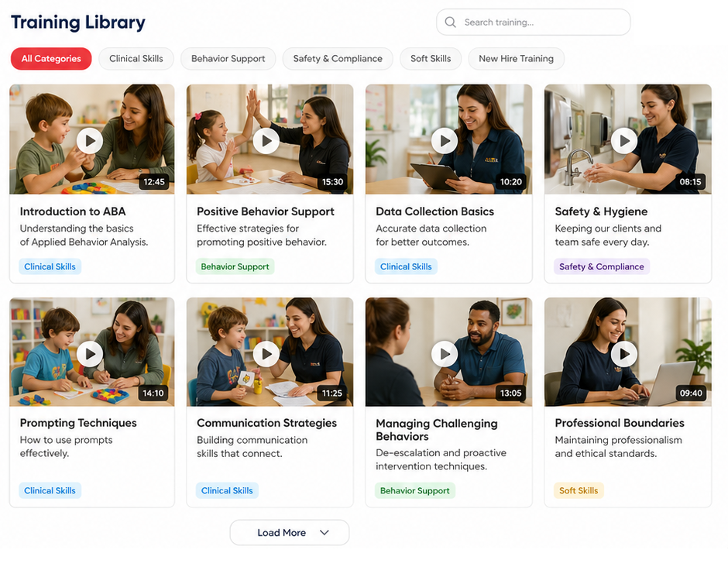
Task: Open the Introduction to ABA title link
Action: click(73, 211)
